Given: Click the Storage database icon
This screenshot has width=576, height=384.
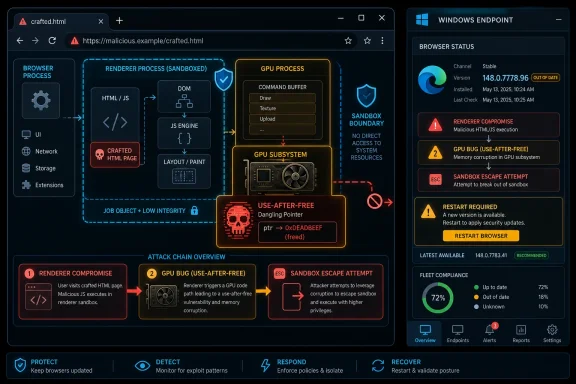Looking at the screenshot, I should 26,168.
